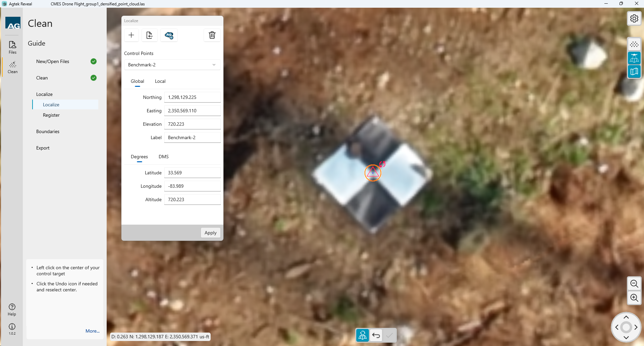
Task: Expand the Export guide section
Action: (43, 148)
